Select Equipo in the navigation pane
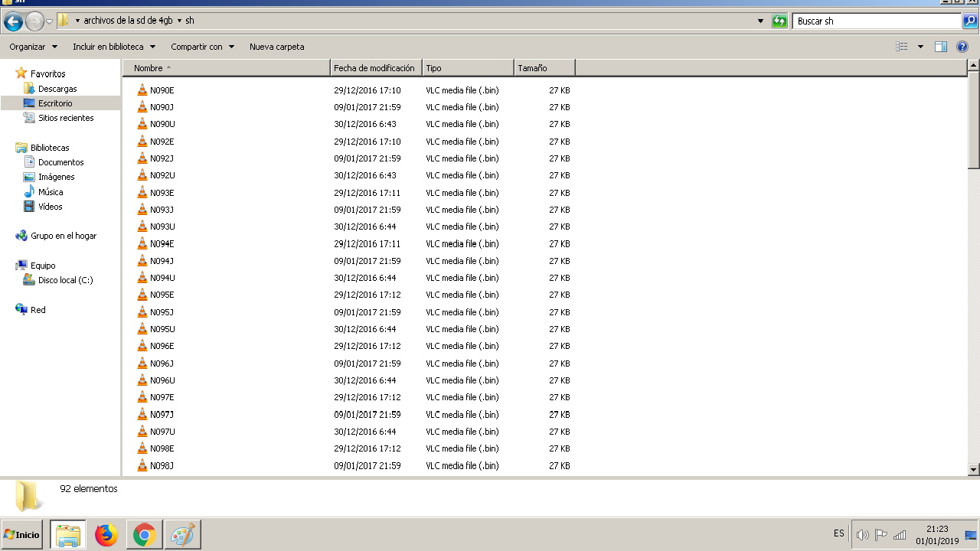This screenshot has width=980, height=551. coord(43,266)
